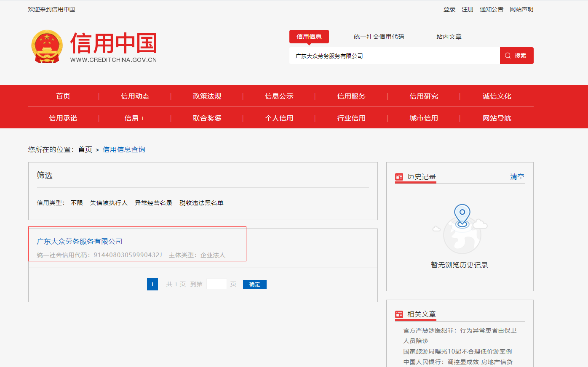
Task: Select the 失信被执行人 credit type filter
Action: click(109, 202)
